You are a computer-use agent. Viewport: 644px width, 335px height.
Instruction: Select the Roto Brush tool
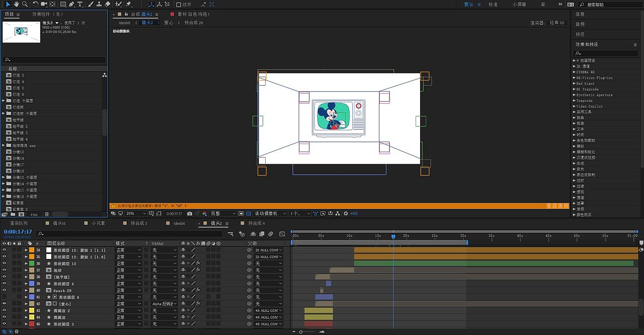118,4
